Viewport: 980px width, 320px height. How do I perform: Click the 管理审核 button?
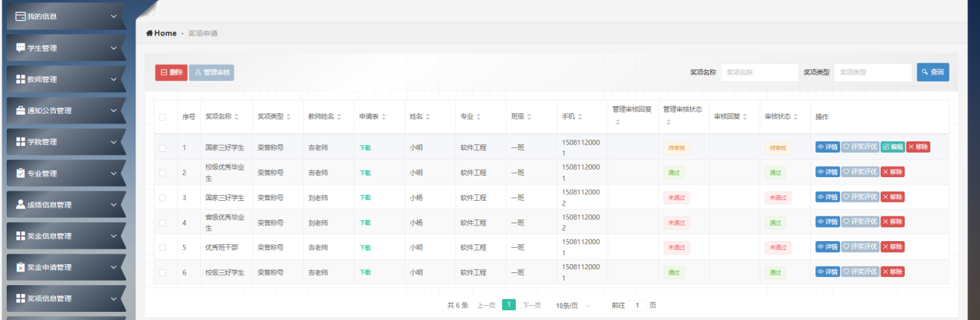click(211, 72)
